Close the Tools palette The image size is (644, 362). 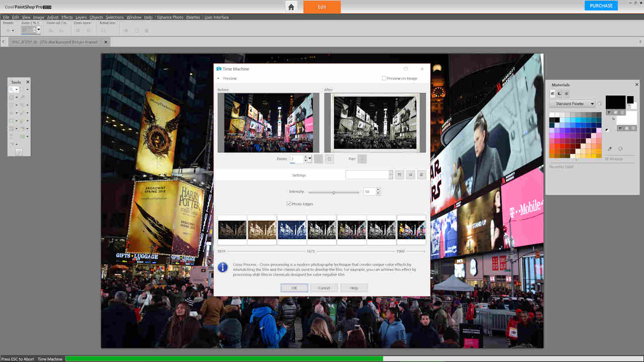pos(28,82)
